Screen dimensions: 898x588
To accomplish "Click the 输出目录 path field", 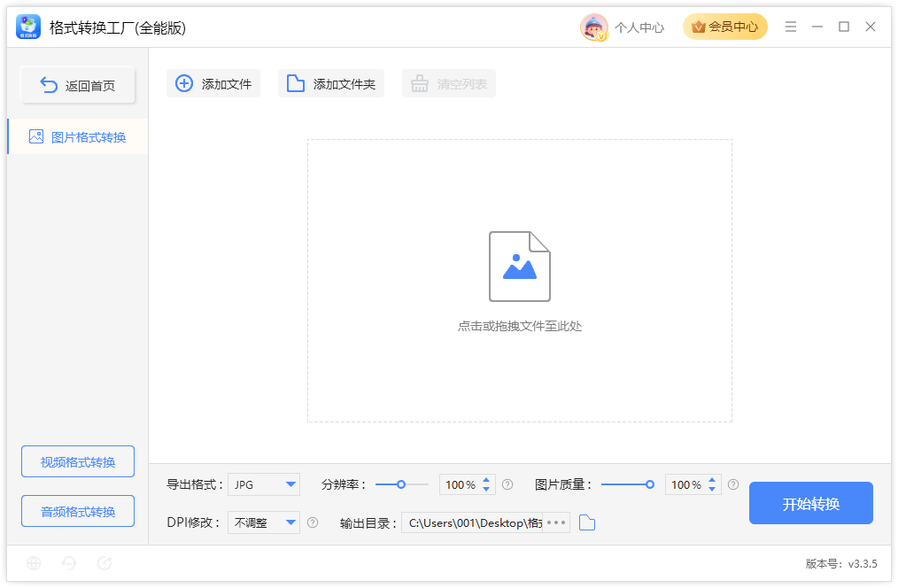I will tap(473, 522).
